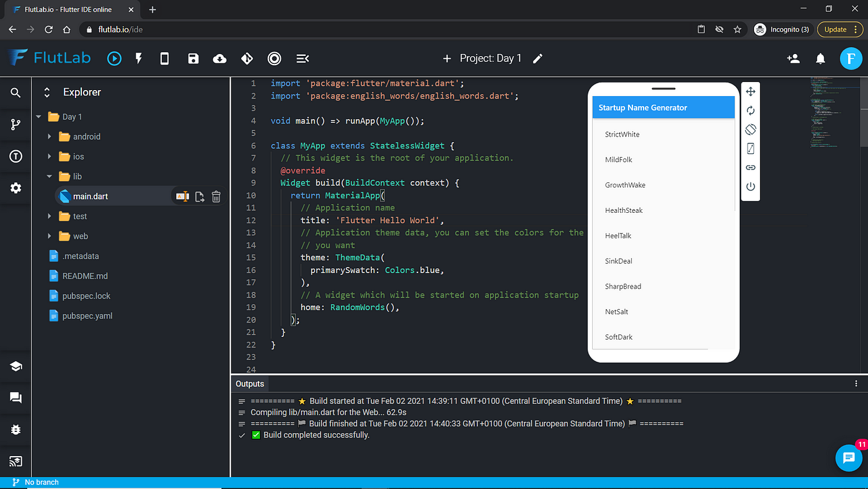The width and height of the screenshot is (868, 489).
Task: Open the graduation cap tutorials icon
Action: point(16,366)
